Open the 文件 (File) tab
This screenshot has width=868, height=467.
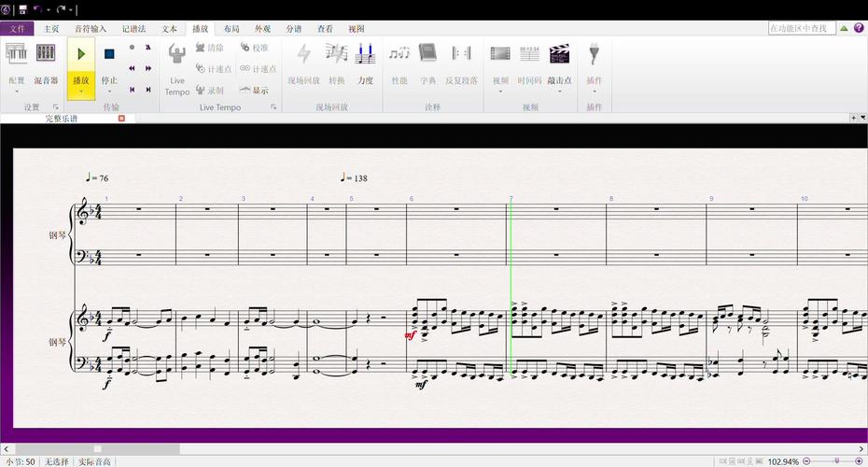coord(17,29)
